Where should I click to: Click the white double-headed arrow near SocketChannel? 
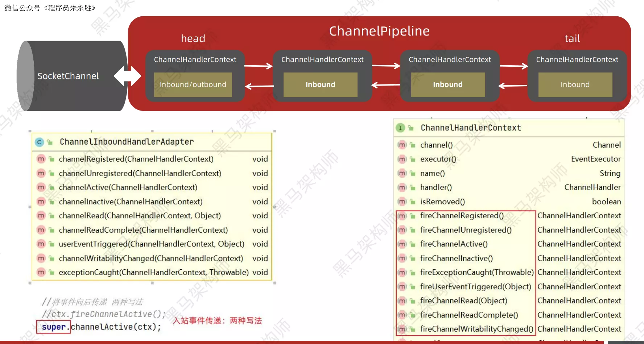(x=127, y=76)
